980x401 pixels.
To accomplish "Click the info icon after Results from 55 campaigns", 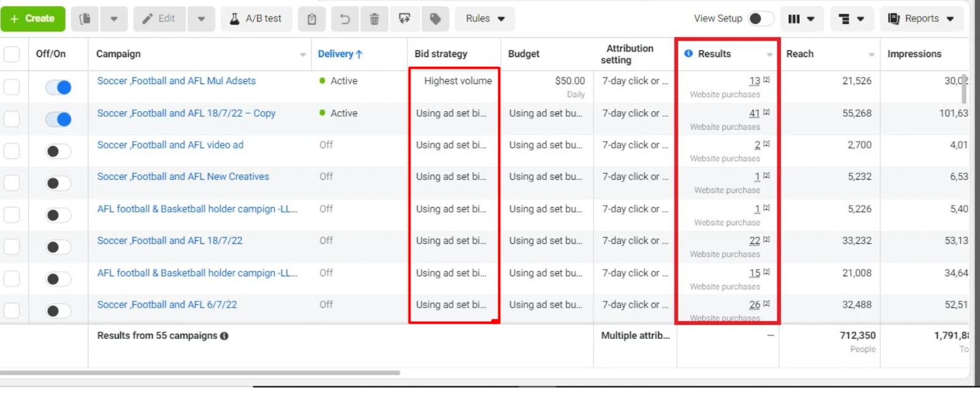I will (x=224, y=336).
